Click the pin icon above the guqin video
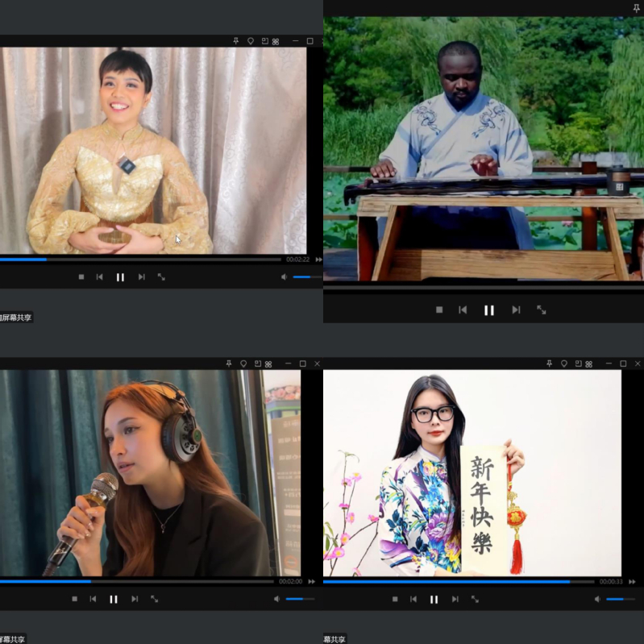This screenshot has width=644, height=644. (636, 8)
